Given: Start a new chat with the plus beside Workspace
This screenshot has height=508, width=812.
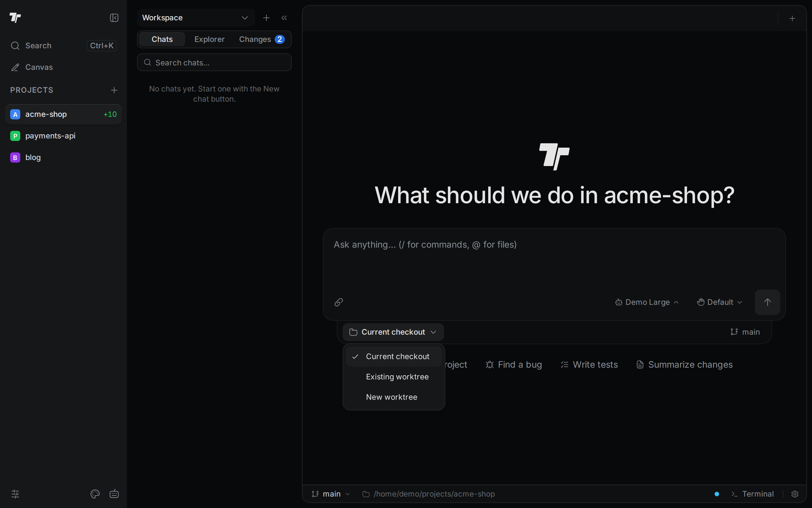Looking at the screenshot, I should click(266, 18).
